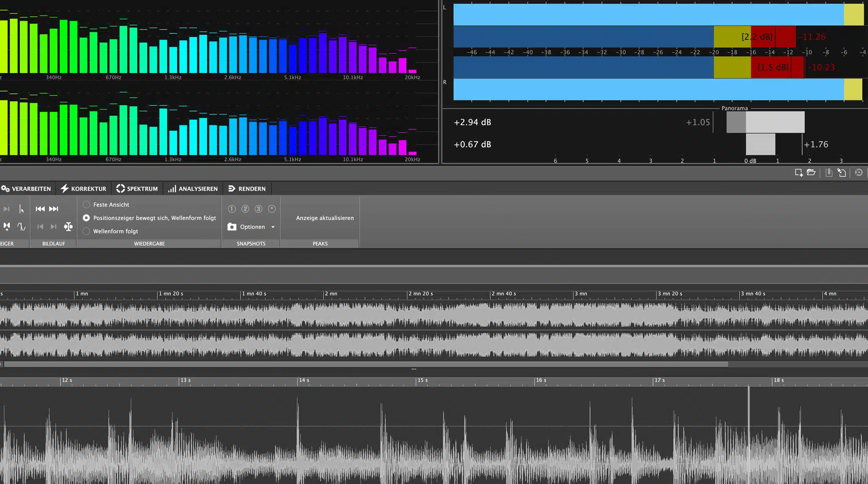Click the reset history icon at far right
Image resolution: width=868 pixels, height=484 pixels.
[860, 172]
